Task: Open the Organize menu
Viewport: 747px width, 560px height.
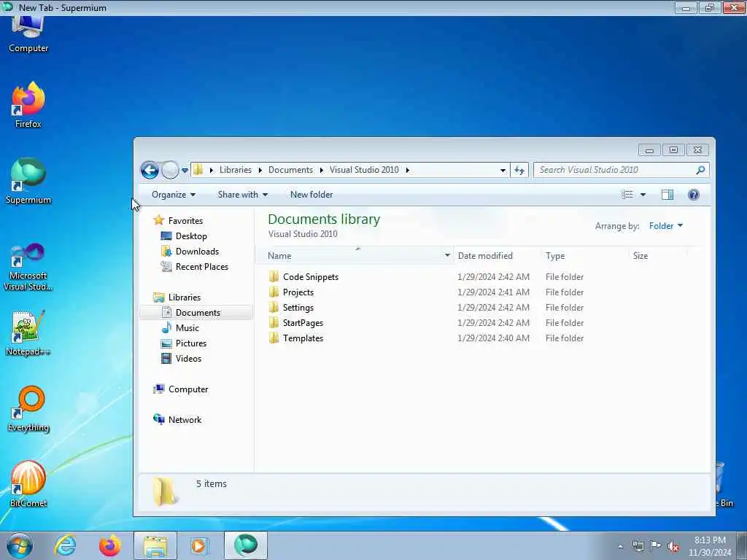Action: 174,195
